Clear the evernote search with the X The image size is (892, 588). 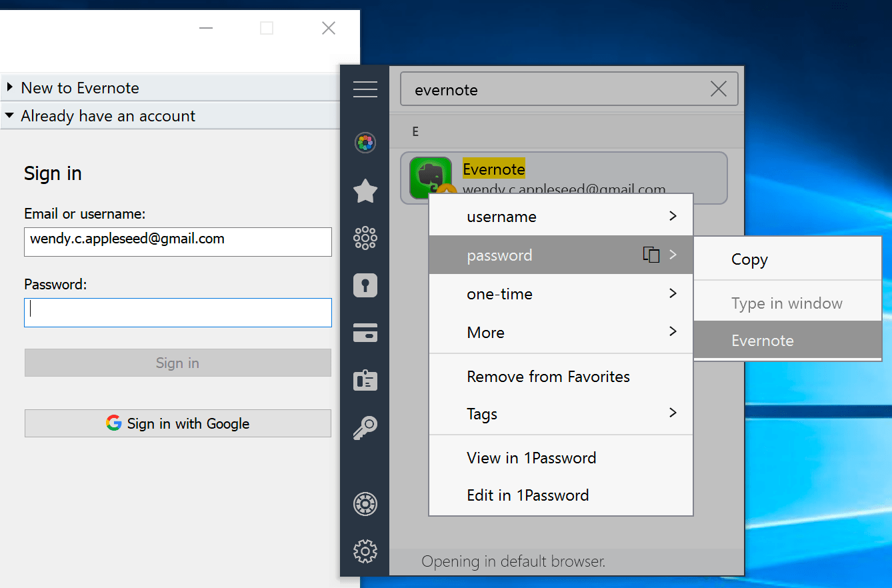[718, 88]
